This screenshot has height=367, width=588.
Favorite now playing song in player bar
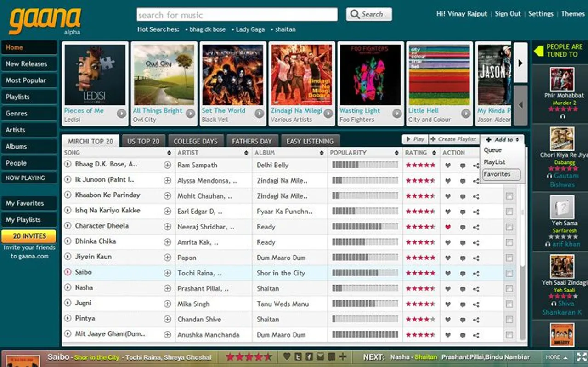click(287, 356)
